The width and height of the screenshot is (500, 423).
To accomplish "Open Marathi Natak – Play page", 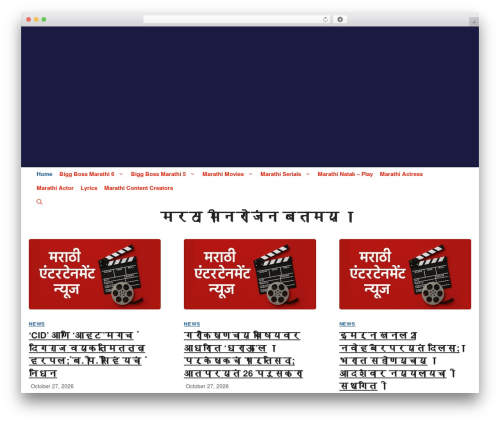I will [x=345, y=174].
